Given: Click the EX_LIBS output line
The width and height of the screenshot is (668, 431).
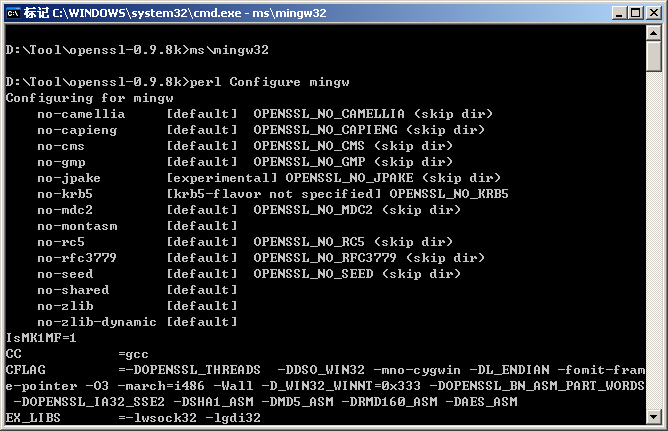Looking at the screenshot, I should point(120,417).
